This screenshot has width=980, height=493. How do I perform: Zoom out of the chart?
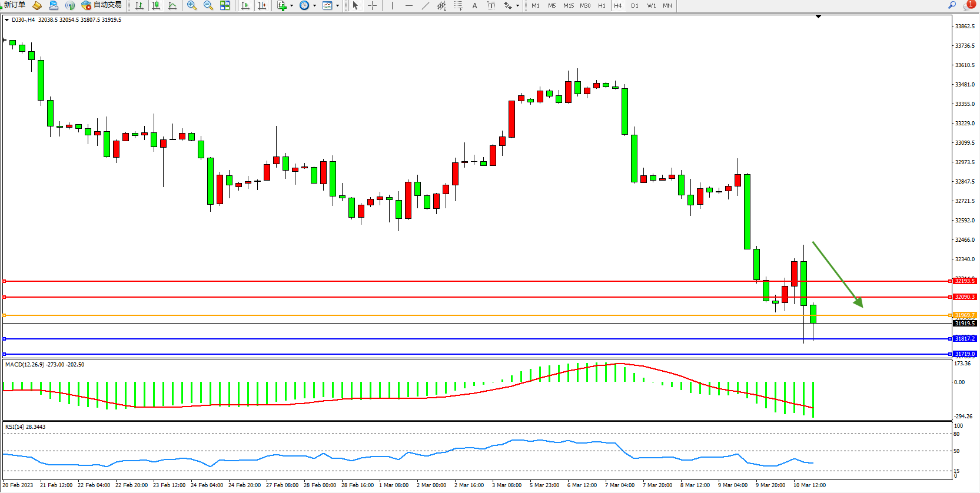click(x=208, y=6)
